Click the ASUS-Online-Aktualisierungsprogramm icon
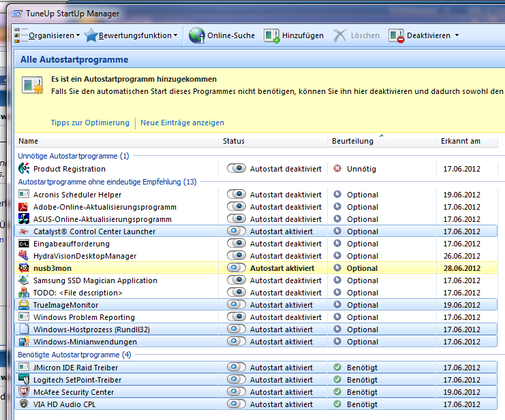The width and height of the screenshot is (505, 420). point(24,219)
